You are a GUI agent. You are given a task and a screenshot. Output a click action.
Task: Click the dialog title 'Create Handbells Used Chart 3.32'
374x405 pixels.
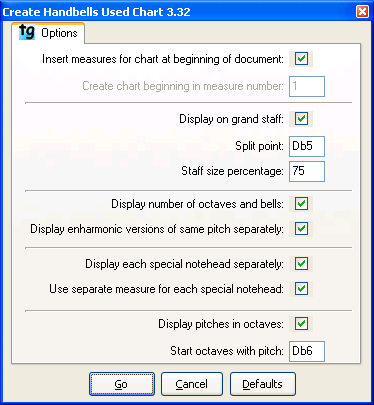coord(97,12)
